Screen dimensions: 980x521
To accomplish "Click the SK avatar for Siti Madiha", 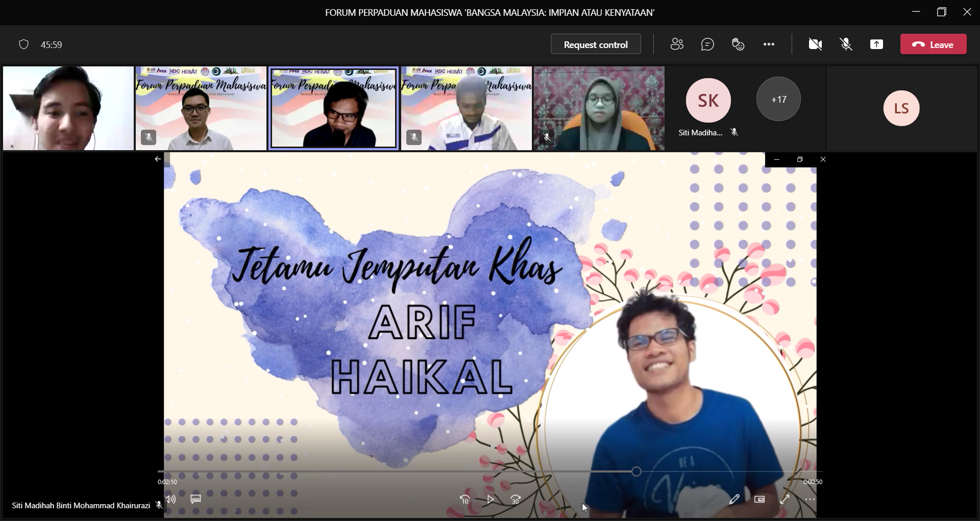I will 708,100.
